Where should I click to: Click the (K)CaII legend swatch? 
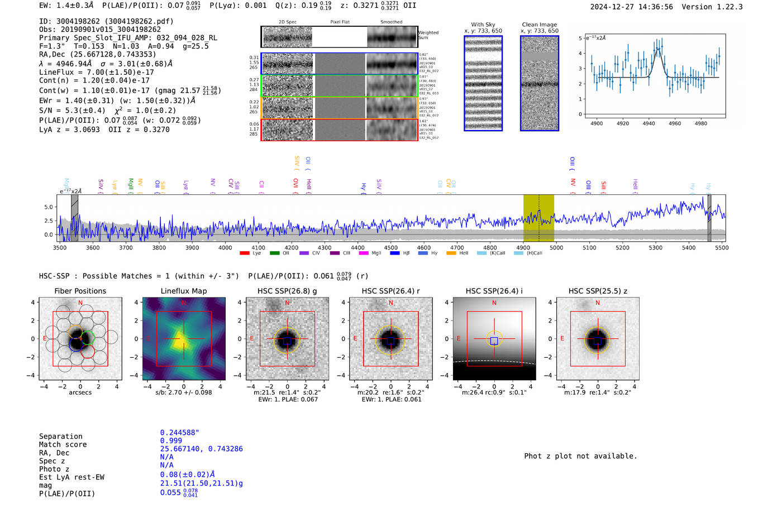[x=481, y=253]
